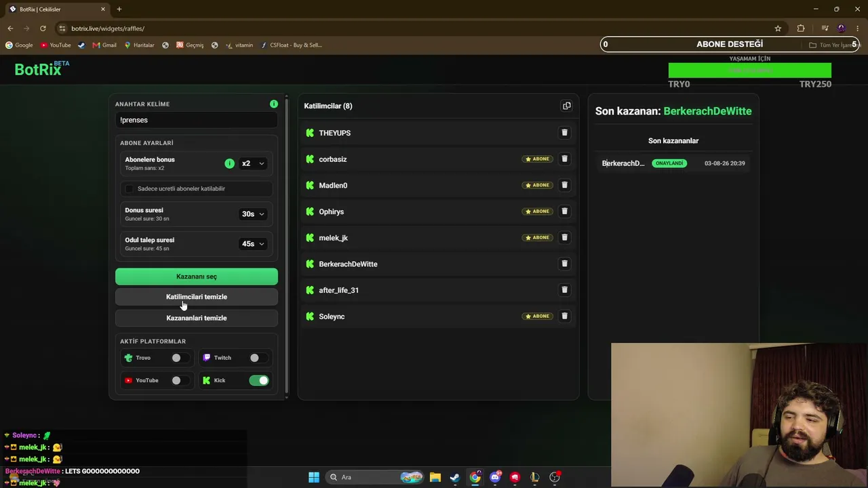Open OBS Studio from the taskbar
The image size is (868, 488).
pos(555,477)
